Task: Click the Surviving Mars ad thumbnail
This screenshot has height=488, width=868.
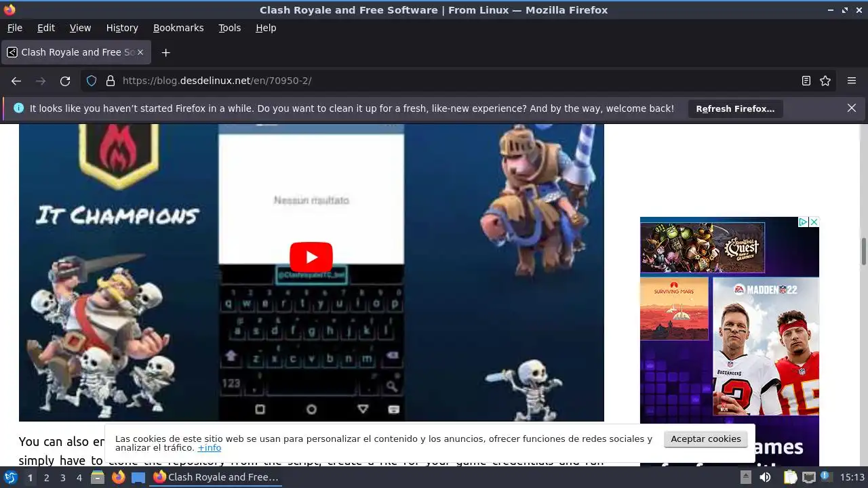Action: (x=674, y=308)
